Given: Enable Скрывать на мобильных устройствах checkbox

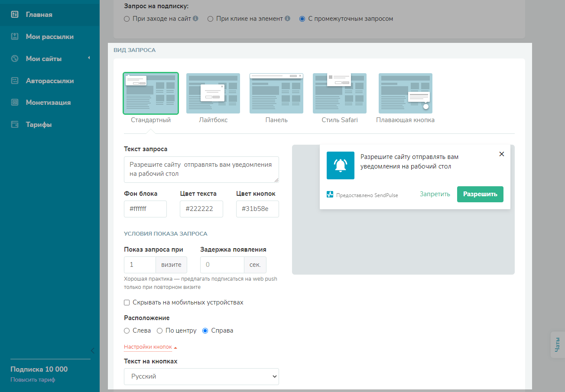Looking at the screenshot, I should point(127,302).
